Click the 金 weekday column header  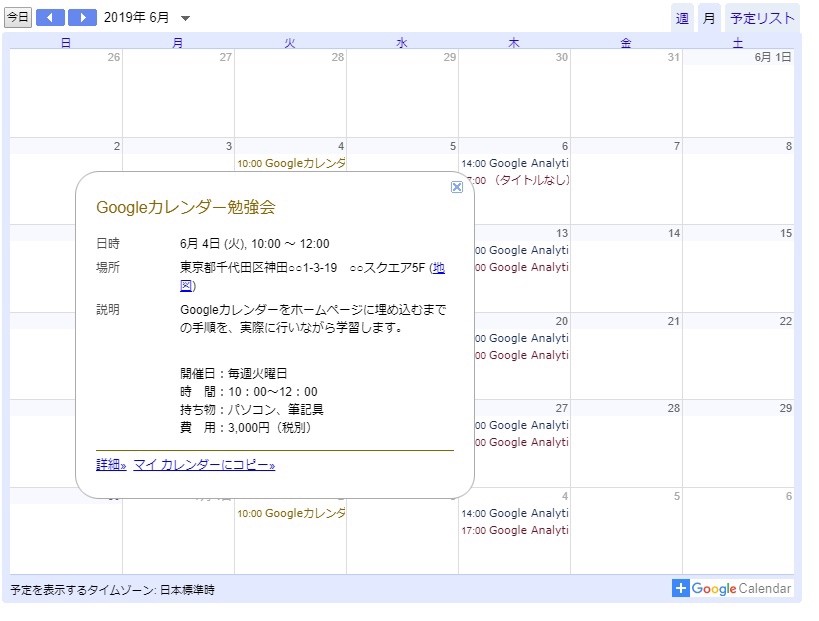coord(626,43)
